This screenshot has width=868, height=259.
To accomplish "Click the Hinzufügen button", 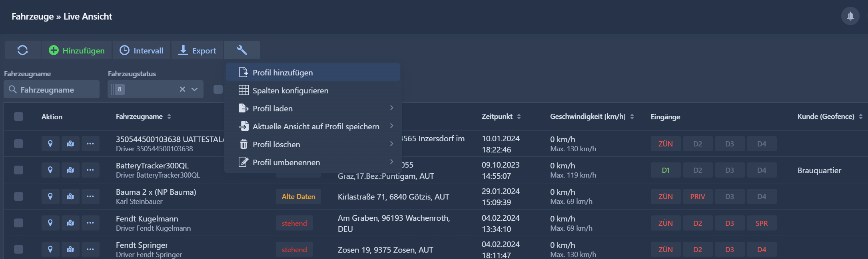I will (76, 50).
